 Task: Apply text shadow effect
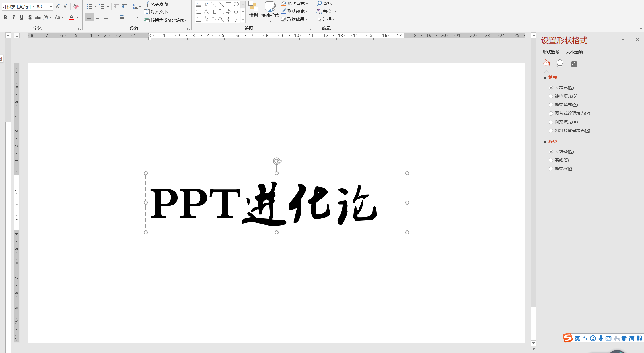[30, 17]
